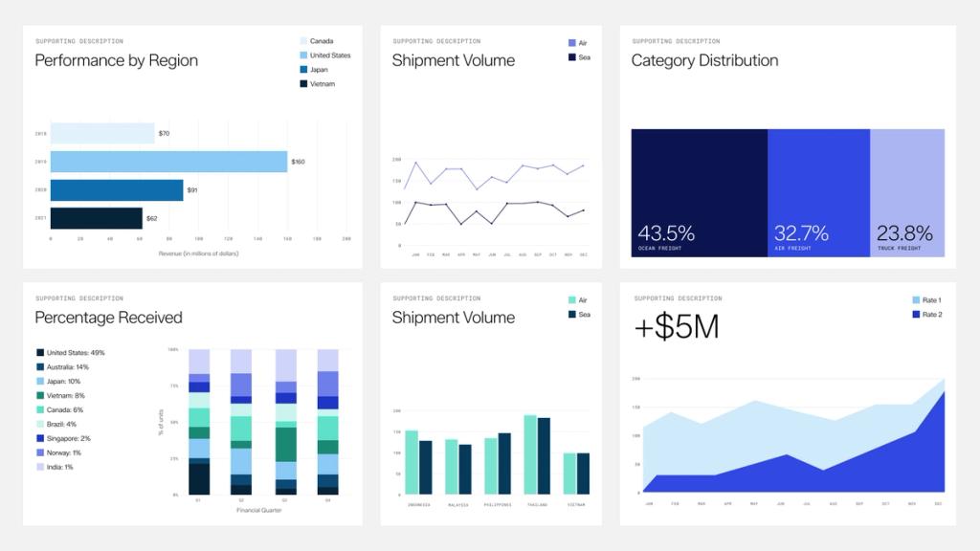Select the Japan: 10% legend entry
Image resolution: width=980 pixels, height=551 pixels.
tap(58, 381)
